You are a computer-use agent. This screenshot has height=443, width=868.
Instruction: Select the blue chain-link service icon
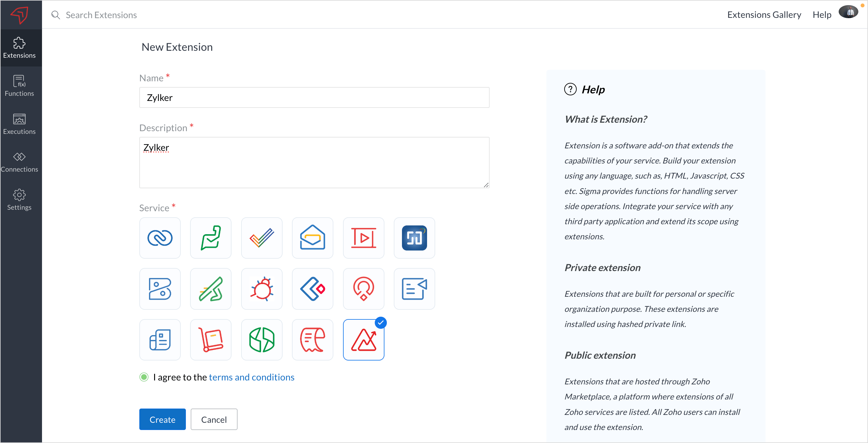(x=160, y=238)
